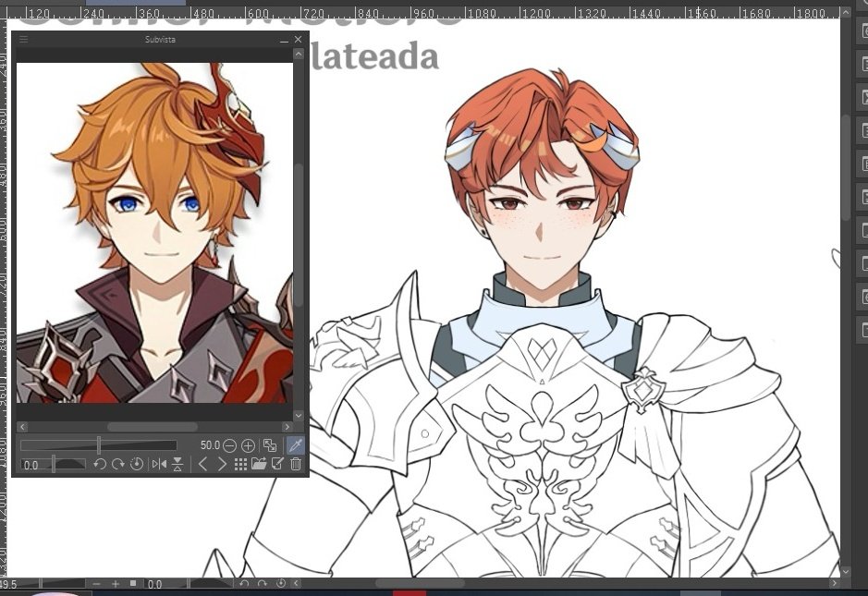
Task: Rotate Subvista reference image left
Action: tap(100, 464)
